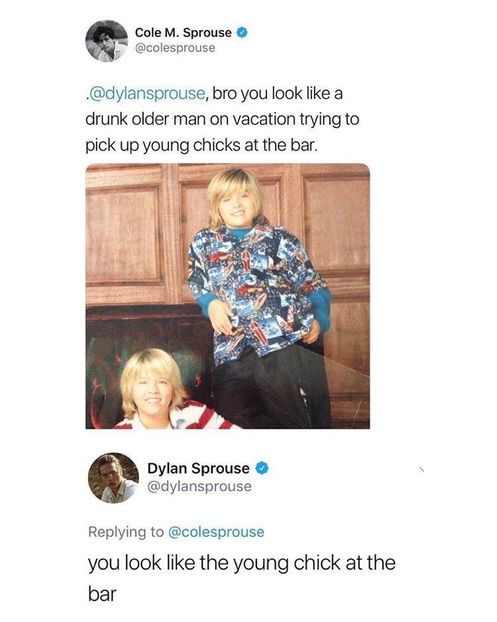
Task: Open Dylan Sprouse's round profile picture
Action: (x=113, y=478)
